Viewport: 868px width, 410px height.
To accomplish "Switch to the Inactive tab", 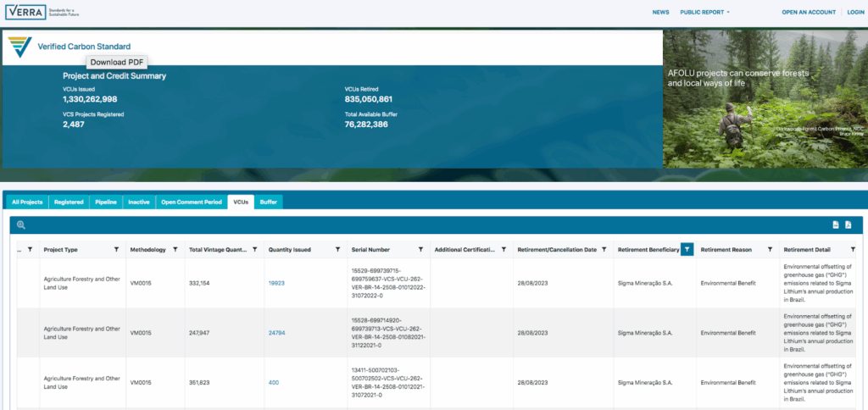I will click(x=139, y=202).
